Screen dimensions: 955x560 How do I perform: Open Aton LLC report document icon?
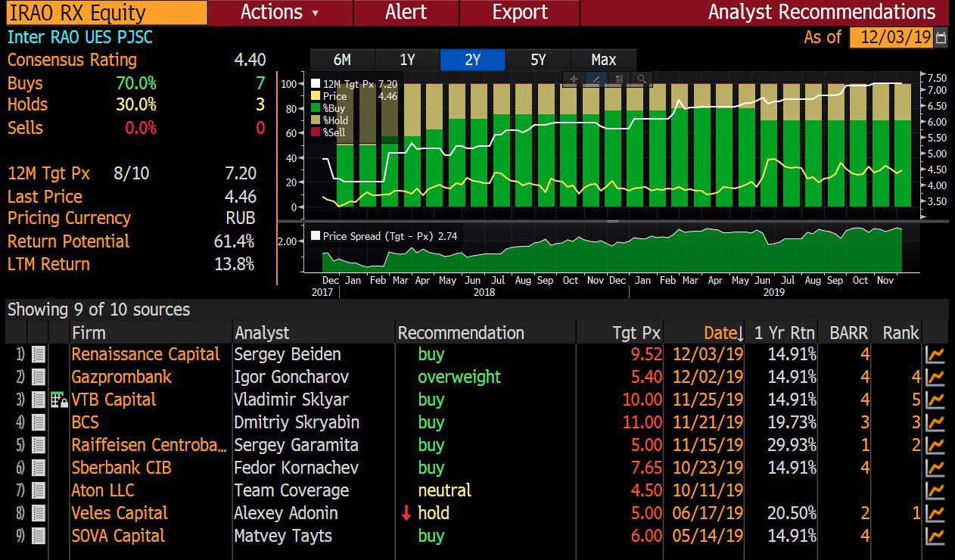[38, 490]
